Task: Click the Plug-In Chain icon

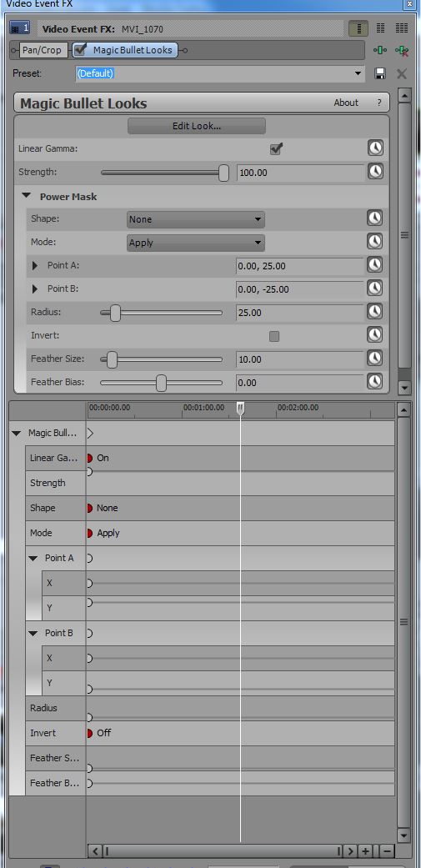Action: 380,50
